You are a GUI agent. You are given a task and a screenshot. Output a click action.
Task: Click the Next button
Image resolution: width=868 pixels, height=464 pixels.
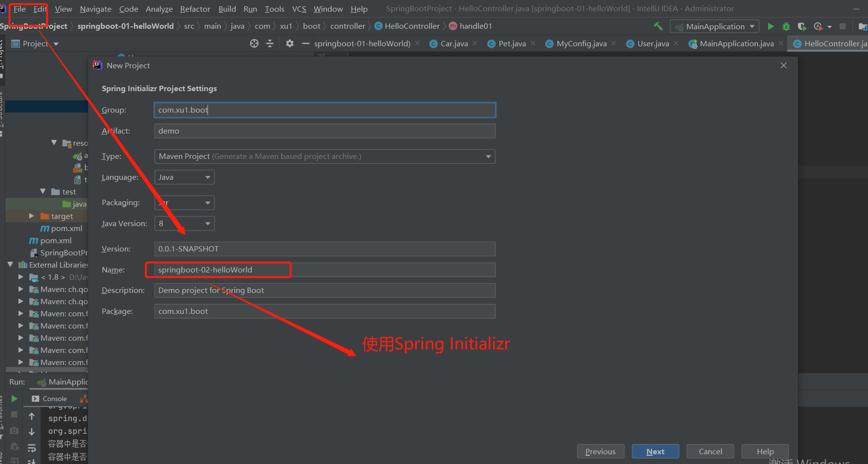pyautogui.click(x=655, y=452)
